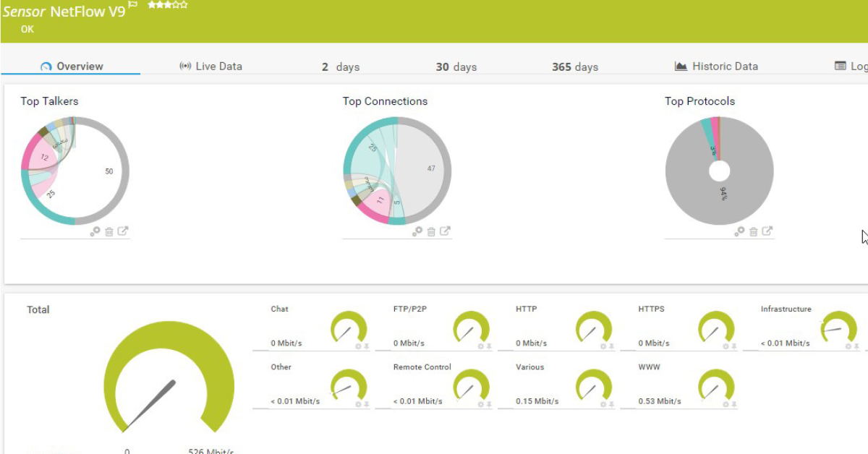Click the trash icon under Top Protocols
Viewport: 868px width, 454px height.
click(x=754, y=231)
